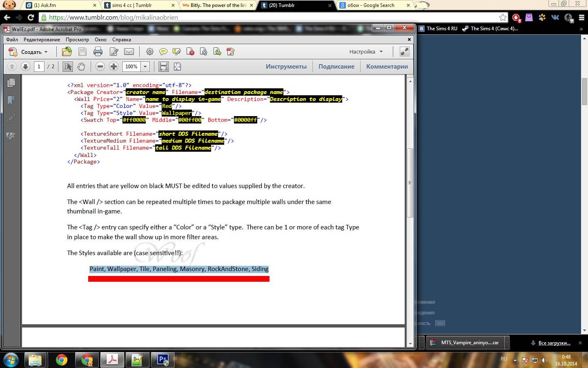Open the attachments paperclip panel
The height and width of the screenshot is (368, 588).
click(11, 118)
